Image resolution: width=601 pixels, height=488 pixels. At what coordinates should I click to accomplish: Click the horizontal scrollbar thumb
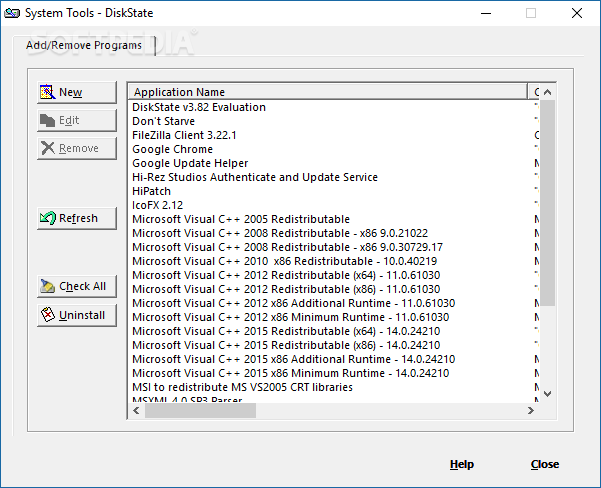point(200,411)
